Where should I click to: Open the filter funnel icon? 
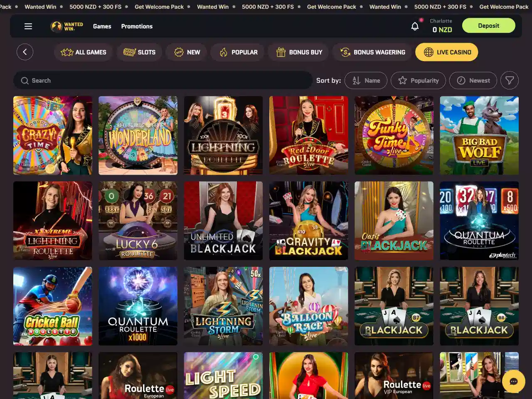coord(510,81)
